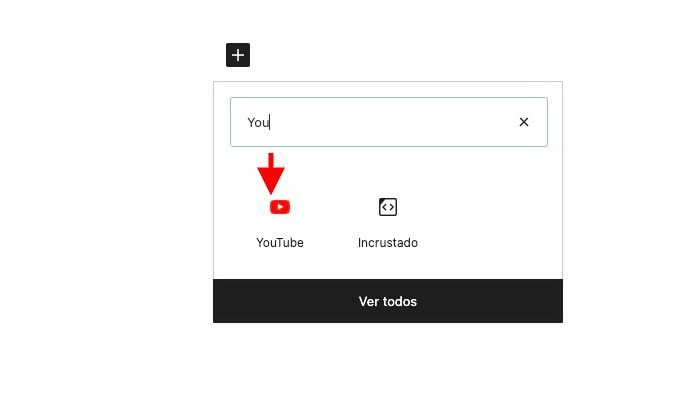676x411 pixels.
Task: Pick the YouTube search result
Action: tap(280, 223)
